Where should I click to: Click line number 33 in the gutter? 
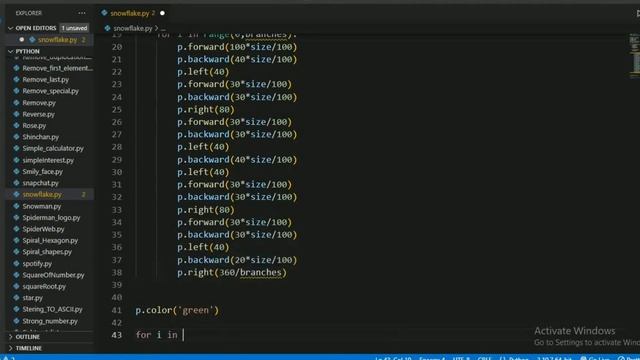tap(117, 210)
